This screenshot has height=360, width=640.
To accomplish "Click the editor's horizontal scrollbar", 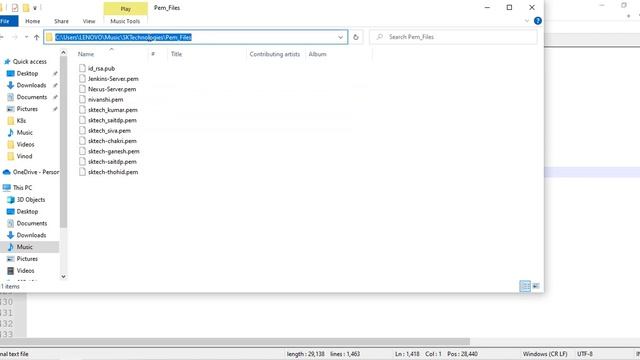I will point(235,341).
